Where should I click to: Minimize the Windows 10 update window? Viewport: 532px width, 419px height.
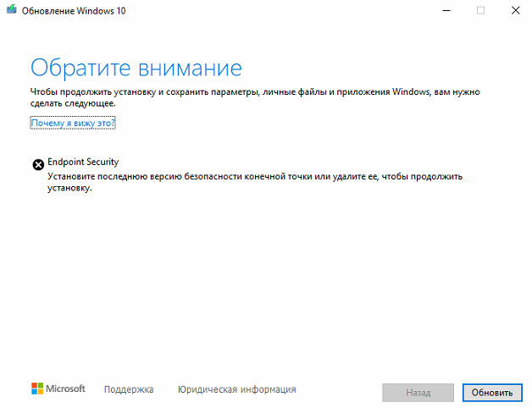(x=446, y=10)
